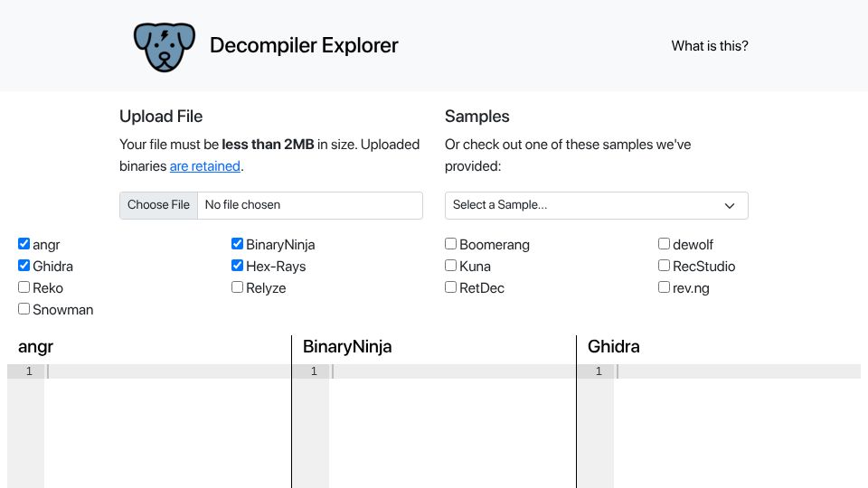Enable the Kuna checkbox
868x488 pixels.
450,266
